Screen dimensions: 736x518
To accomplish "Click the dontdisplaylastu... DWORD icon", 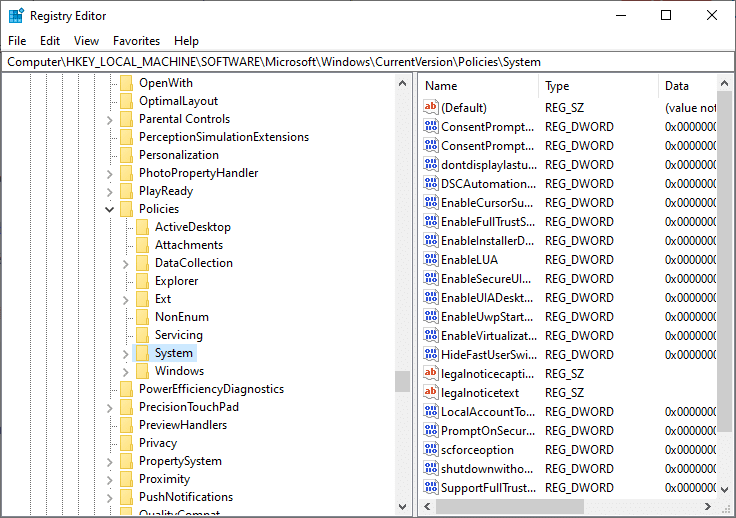I will (430, 164).
